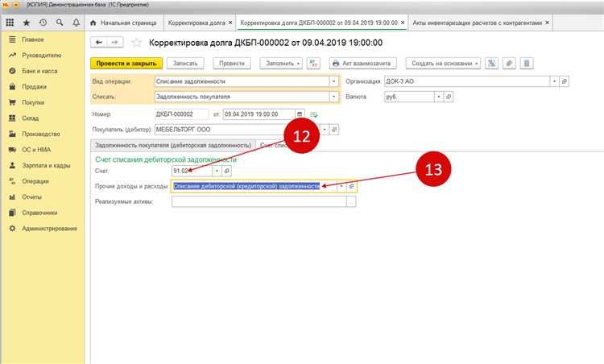The width and height of the screenshot is (604, 364).
Task: Expand Покупатель (дебитор) dropdown arrow
Action: click(x=325, y=130)
